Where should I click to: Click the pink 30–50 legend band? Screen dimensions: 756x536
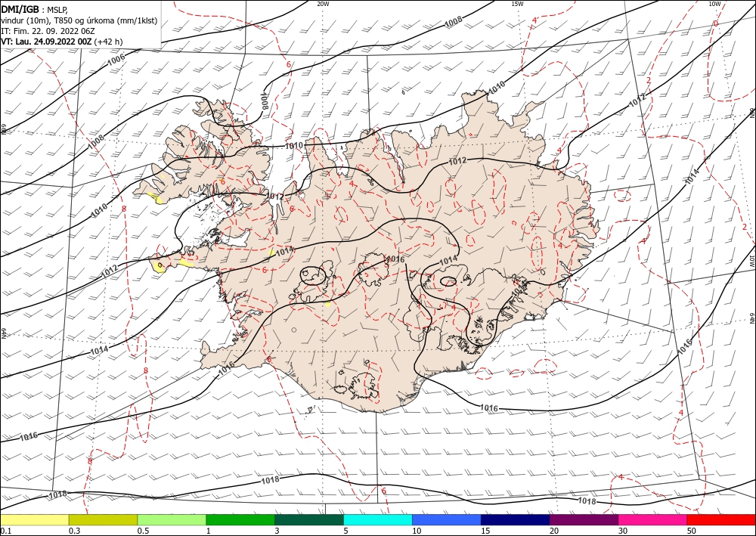point(653,519)
